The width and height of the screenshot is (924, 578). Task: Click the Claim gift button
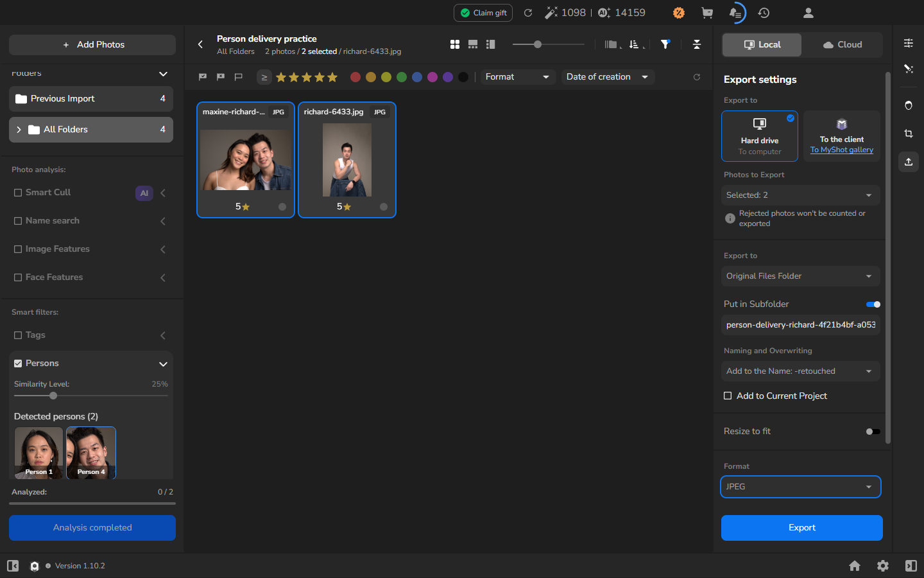(x=483, y=13)
